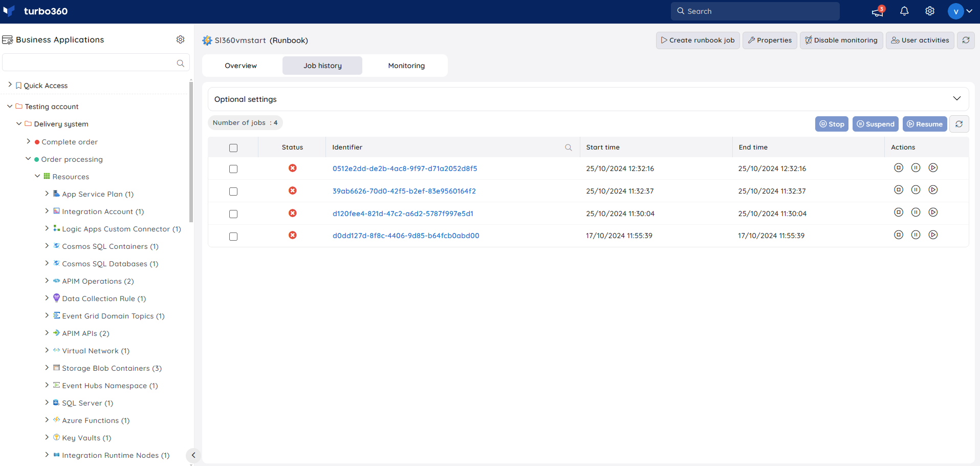This screenshot has height=466, width=980.
Task: Click Create runbook job button
Action: click(x=698, y=40)
